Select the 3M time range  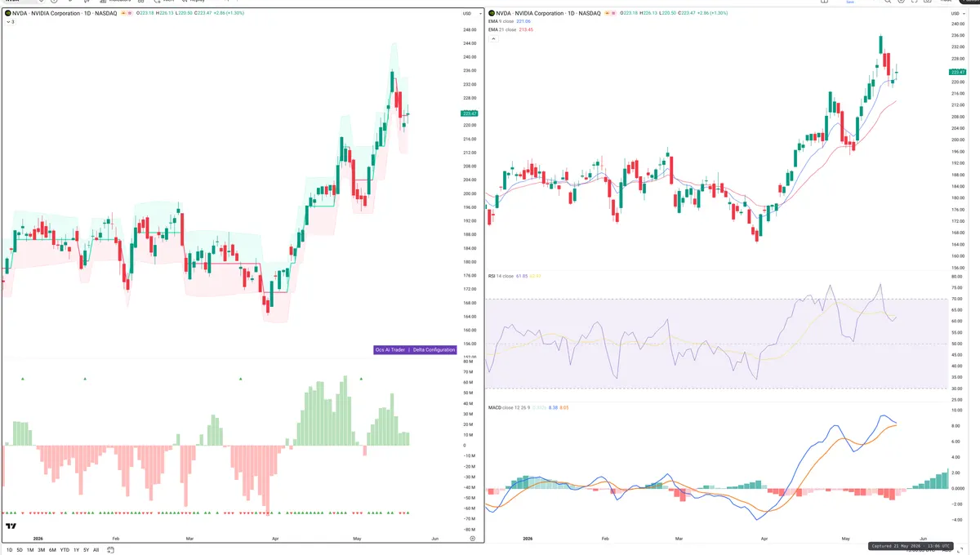coord(41,550)
